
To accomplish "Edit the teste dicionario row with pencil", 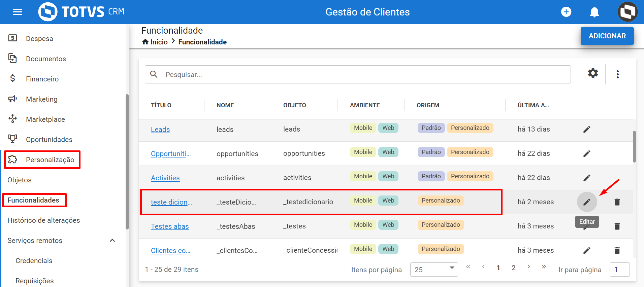I will (x=587, y=202).
